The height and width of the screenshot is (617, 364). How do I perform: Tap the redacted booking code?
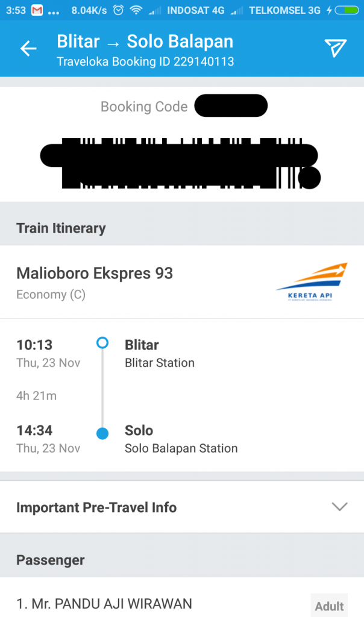(231, 105)
